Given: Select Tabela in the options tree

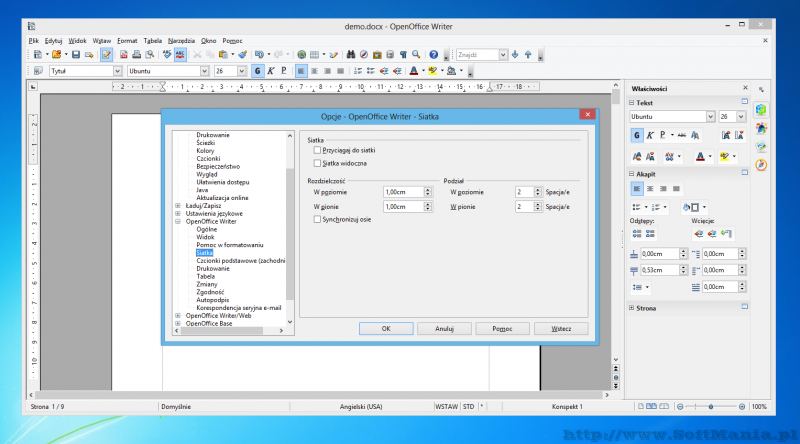Looking at the screenshot, I should tap(206, 277).
